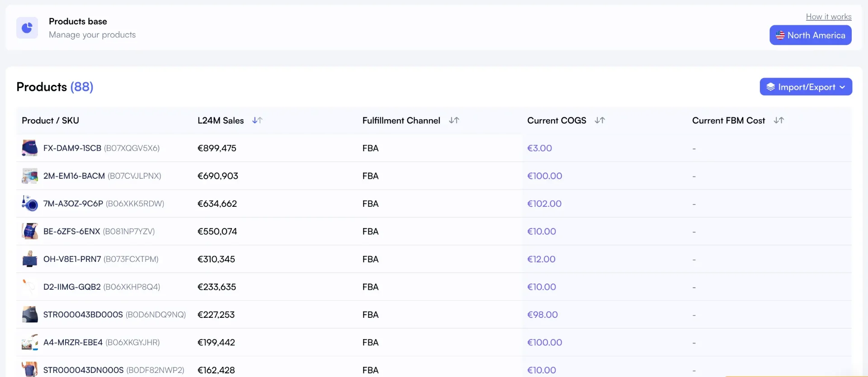Image resolution: width=868 pixels, height=377 pixels.
Task: Edit COGS €100.00 for 2M-EM16-BACM
Action: point(545,176)
